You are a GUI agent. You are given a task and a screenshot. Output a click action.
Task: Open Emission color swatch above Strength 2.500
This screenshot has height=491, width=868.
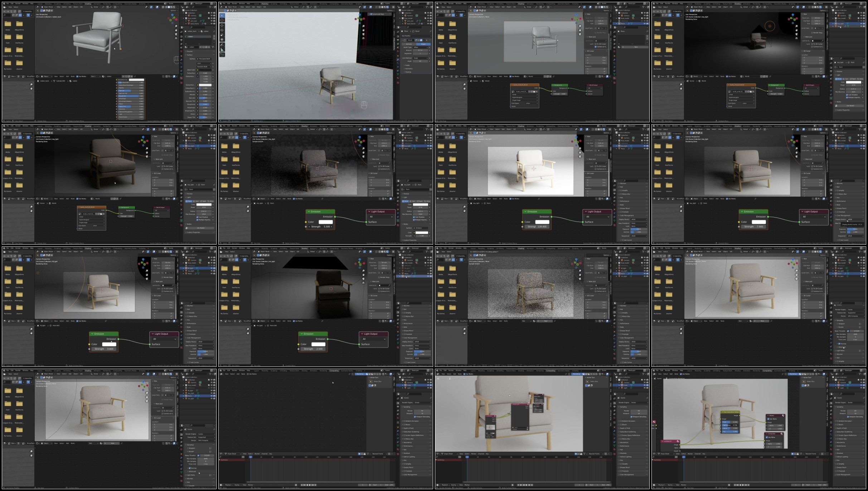(x=318, y=344)
